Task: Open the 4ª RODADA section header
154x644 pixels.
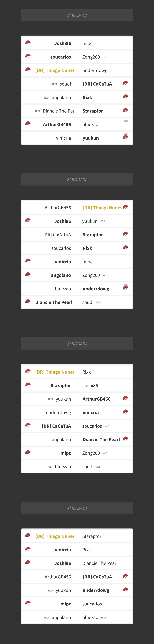Action: [x=77, y=508]
